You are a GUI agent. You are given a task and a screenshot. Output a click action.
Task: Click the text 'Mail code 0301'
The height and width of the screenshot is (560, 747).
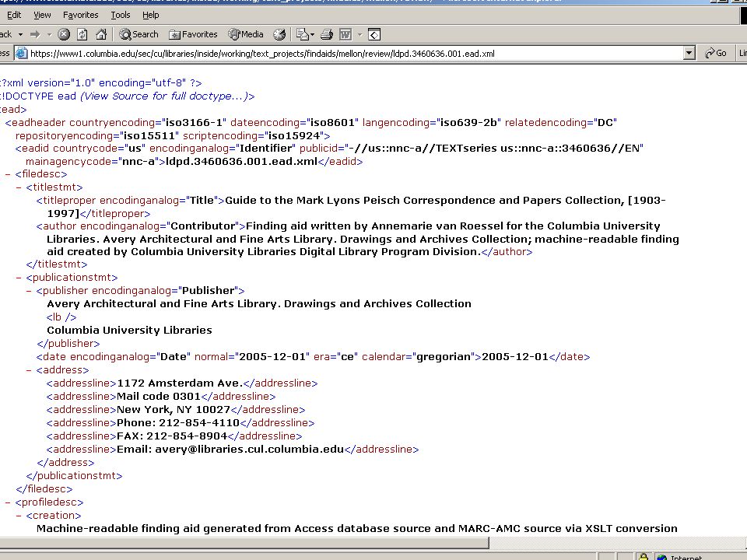click(159, 397)
